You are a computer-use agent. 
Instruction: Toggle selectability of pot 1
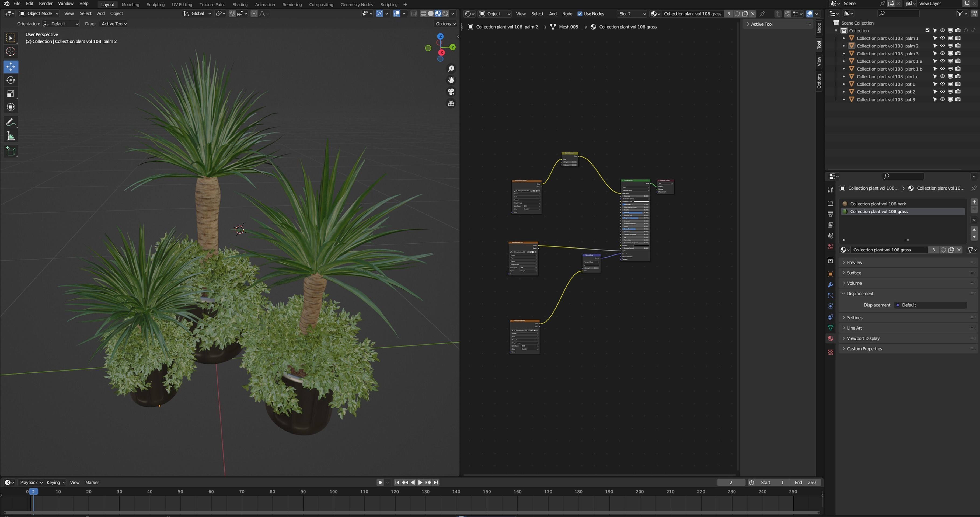pos(935,84)
